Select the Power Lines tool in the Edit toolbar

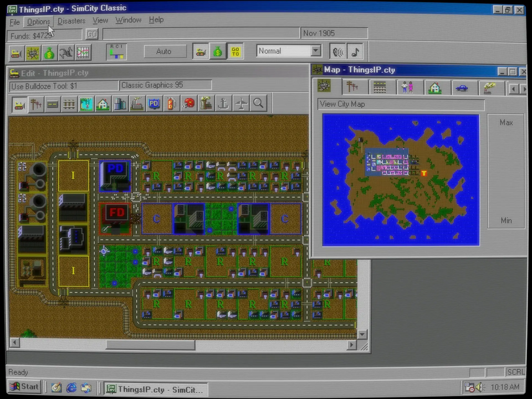pyautogui.click(x=36, y=104)
